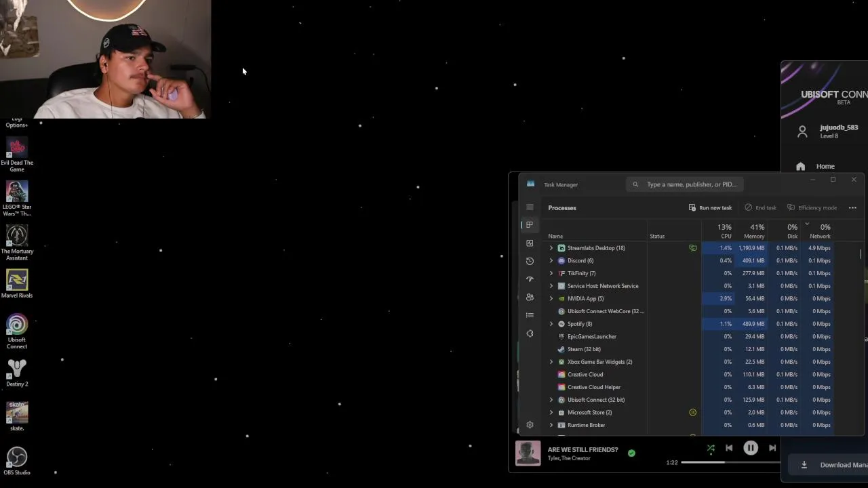This screenshot has height=488, width=868.
Task: Expand Streamlabs Desktop process group
Action: click(x=551, y=248)
